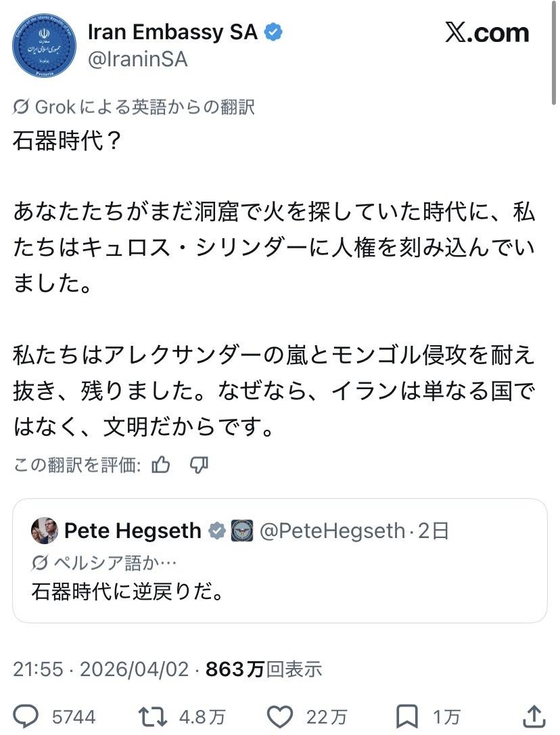Expand the truncated Persian translation label
Screen dimensions: 560x735
point(95,562)
